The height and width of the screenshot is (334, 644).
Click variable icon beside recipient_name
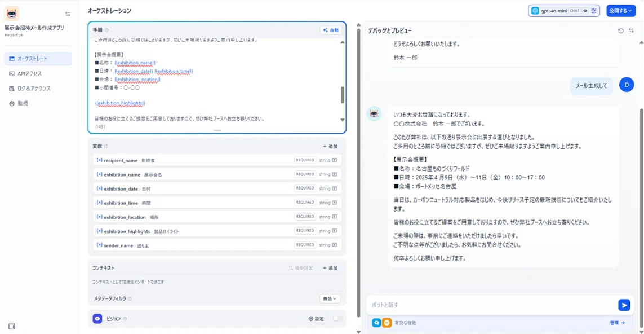pyautogui.click(x=99, y=160)
